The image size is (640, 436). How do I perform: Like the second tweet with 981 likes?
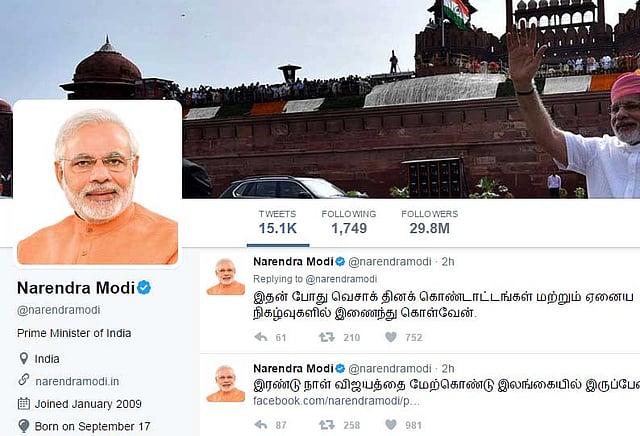(391, 425)
